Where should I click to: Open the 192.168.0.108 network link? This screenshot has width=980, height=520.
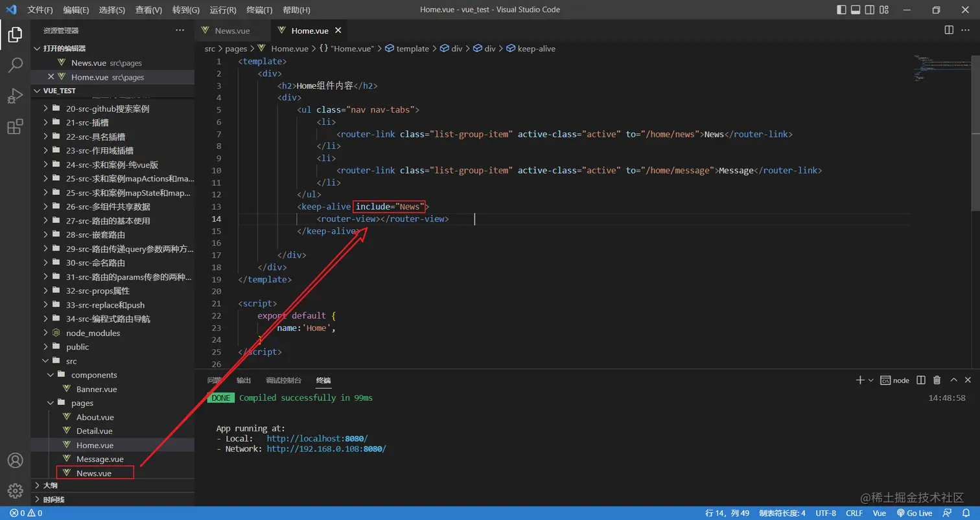click(326, 449)
